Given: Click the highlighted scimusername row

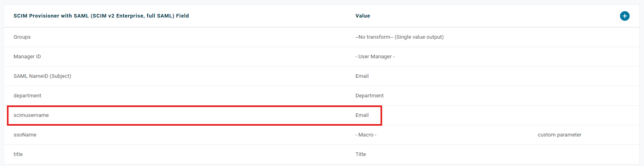Looking at the screenshot, I should coord(194,115).
